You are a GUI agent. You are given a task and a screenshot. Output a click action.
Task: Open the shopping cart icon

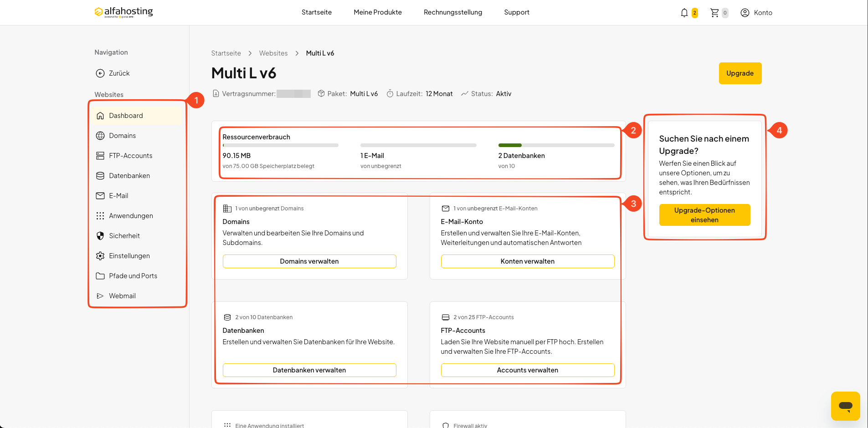pyautogui.click(x=714, y=13)
